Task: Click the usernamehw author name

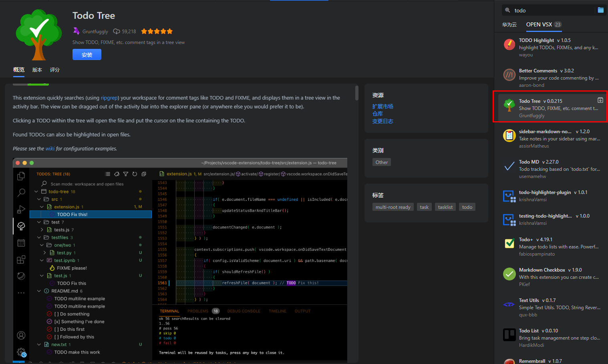Action: click(x=532, y=176)
